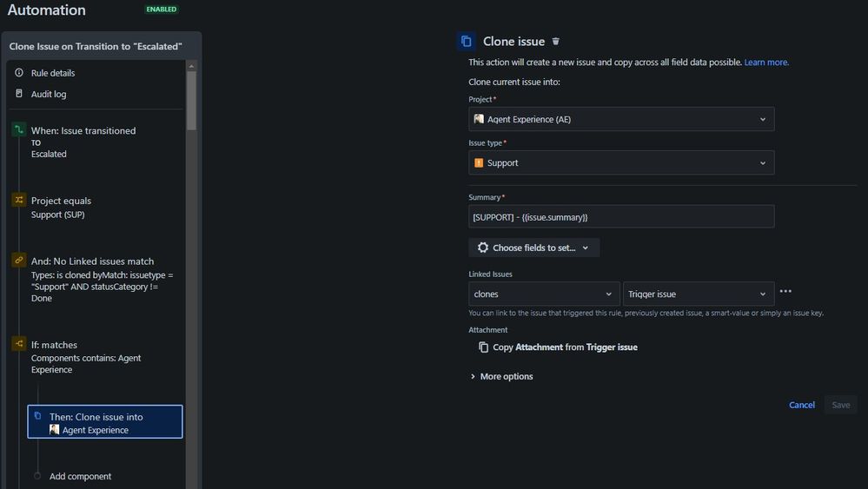Click the Issue transitioned trigger icon
The height and width of the screenshot is (489, 868).
pos(19,130)
